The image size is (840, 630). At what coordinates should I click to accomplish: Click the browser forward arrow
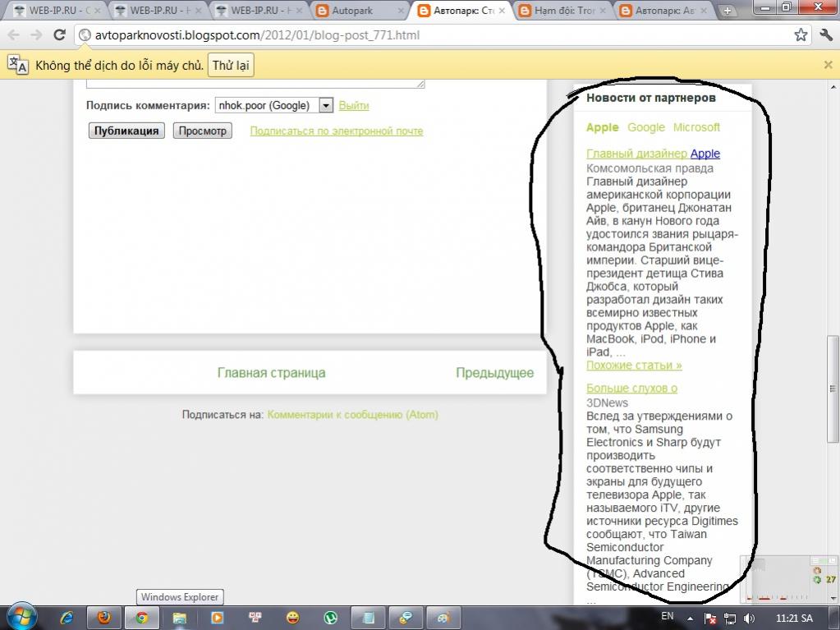click(x=36, y=35)
